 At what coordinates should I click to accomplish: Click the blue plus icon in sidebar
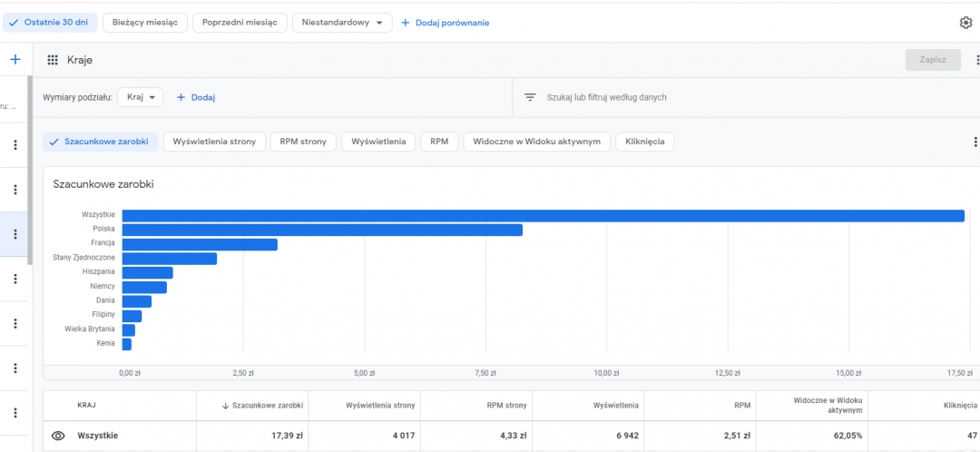point(15,60)
